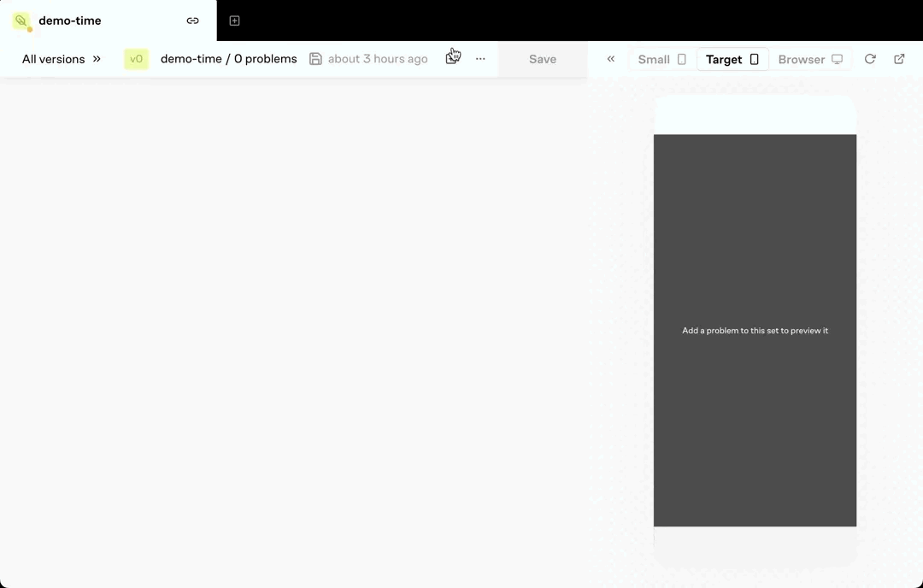Click the add problem icon under cursor
The image size is (923, 588).
click(x=451, y=57)
